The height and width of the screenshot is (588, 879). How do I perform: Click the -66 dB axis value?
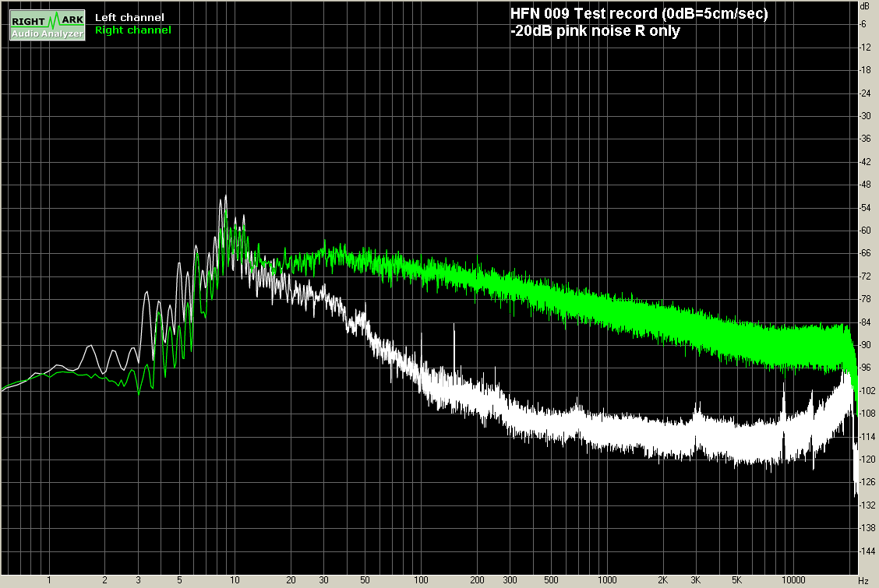click(865, 253)
